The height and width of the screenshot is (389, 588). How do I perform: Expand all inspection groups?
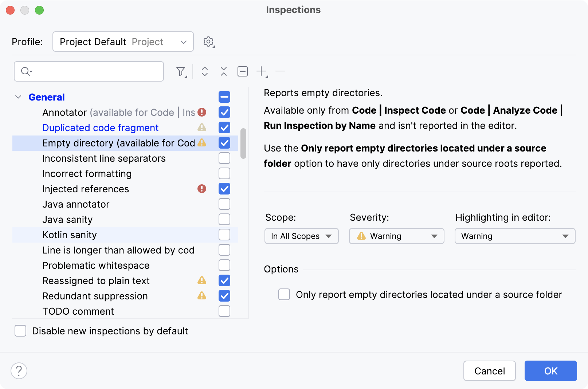[x=204, y=71]
